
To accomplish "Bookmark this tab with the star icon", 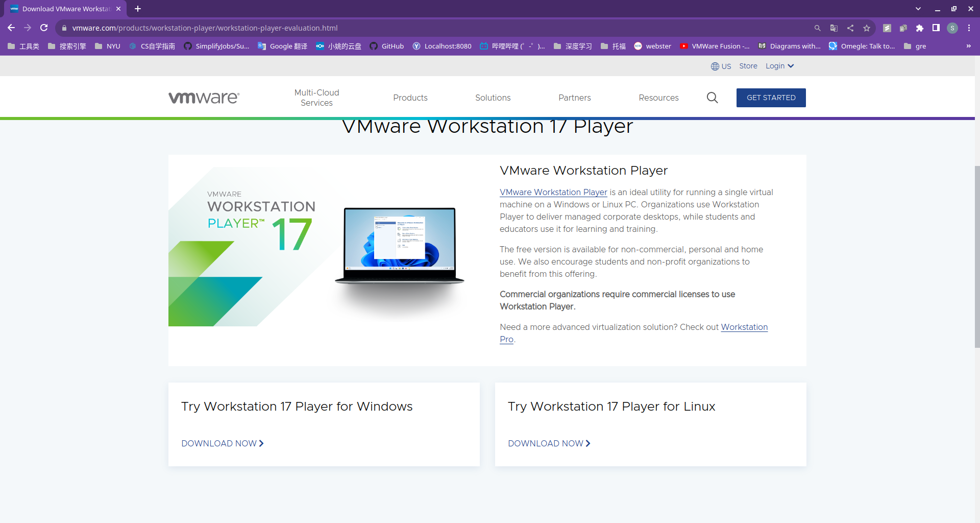I will tap(867, 28).
